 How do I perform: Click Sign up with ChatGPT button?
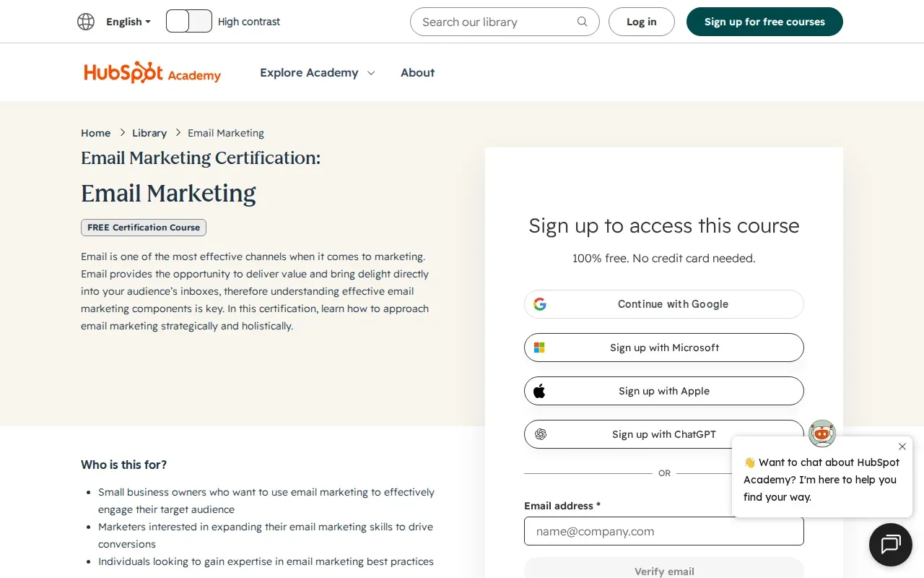(664, 434)
